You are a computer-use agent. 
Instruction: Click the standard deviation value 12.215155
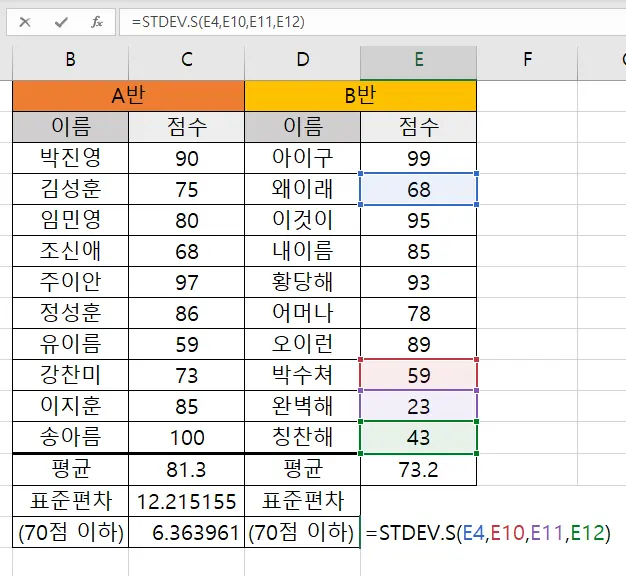186,501
